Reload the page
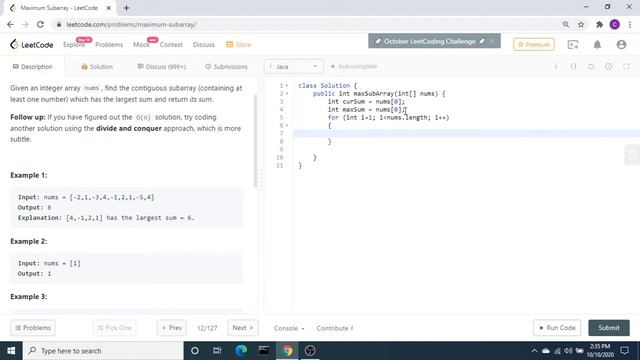Screen dimensions: 640x360 [40, 24]
